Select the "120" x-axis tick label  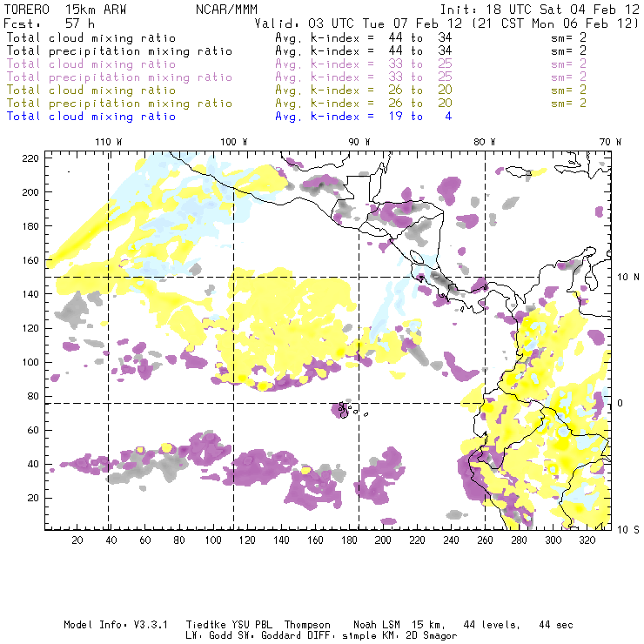click(x=247, y=540)
